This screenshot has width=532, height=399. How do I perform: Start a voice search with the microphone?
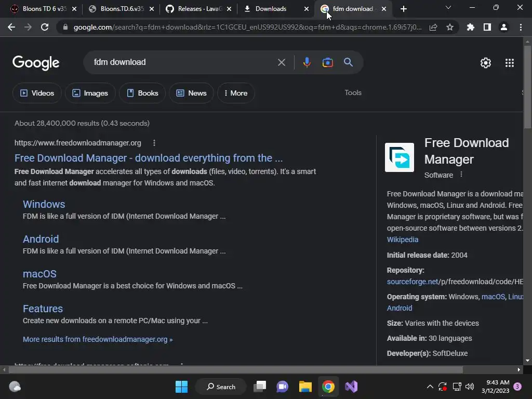[x=307, y=62]
